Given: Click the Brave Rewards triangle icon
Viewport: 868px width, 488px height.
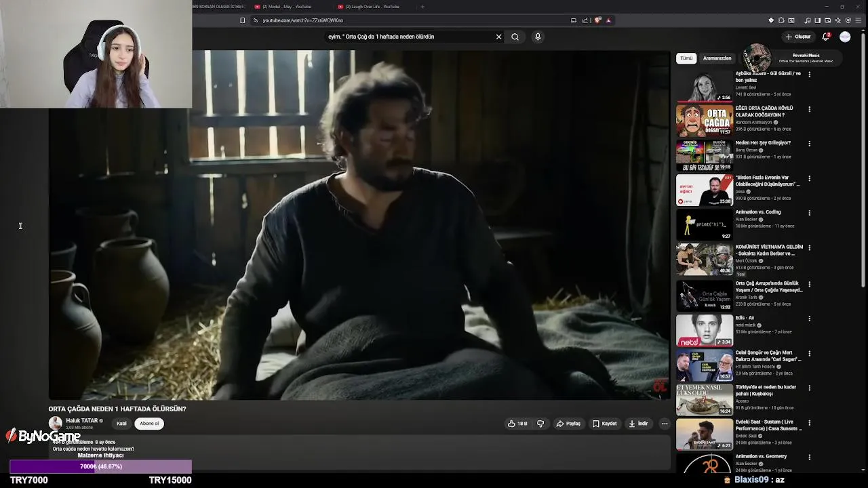Looking at the screenshot, I should pos(608,20).
